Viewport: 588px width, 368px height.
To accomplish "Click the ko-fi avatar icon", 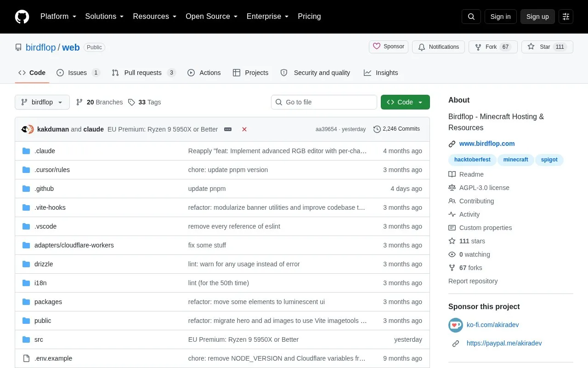I will pos(456,325).
